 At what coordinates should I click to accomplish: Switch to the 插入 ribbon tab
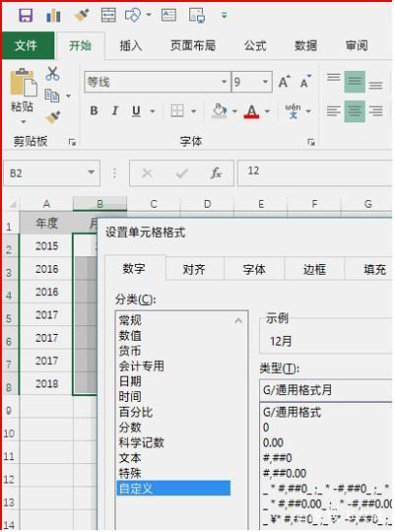[x=131, y=45]
